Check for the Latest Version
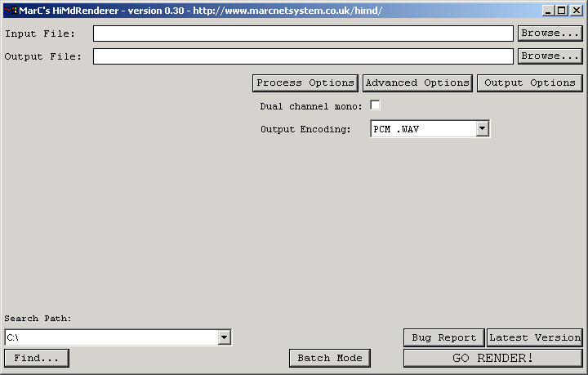The width and height of the screenshot is (588, 375). point(535,337)
